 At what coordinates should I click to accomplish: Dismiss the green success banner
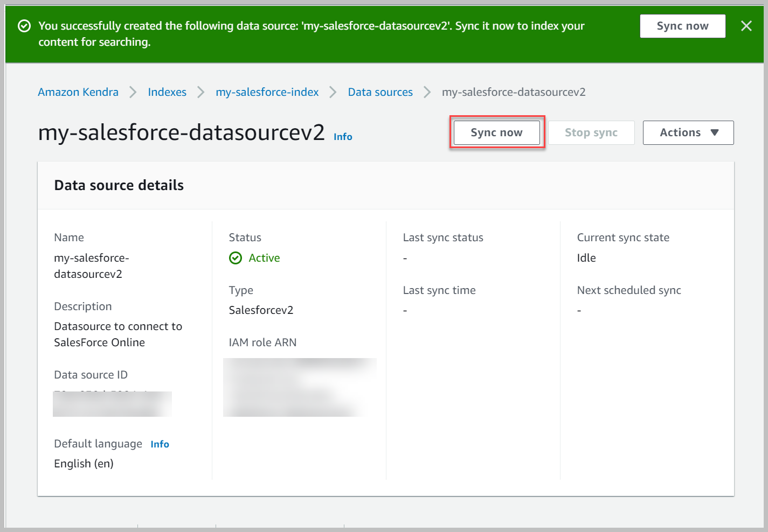[746, 26]
